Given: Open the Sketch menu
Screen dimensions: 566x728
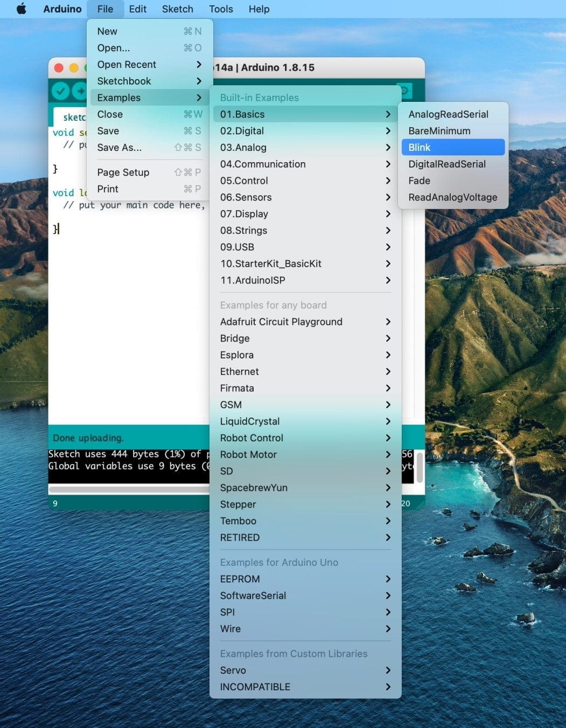Looking at the screenshot, I should point(177,9).
